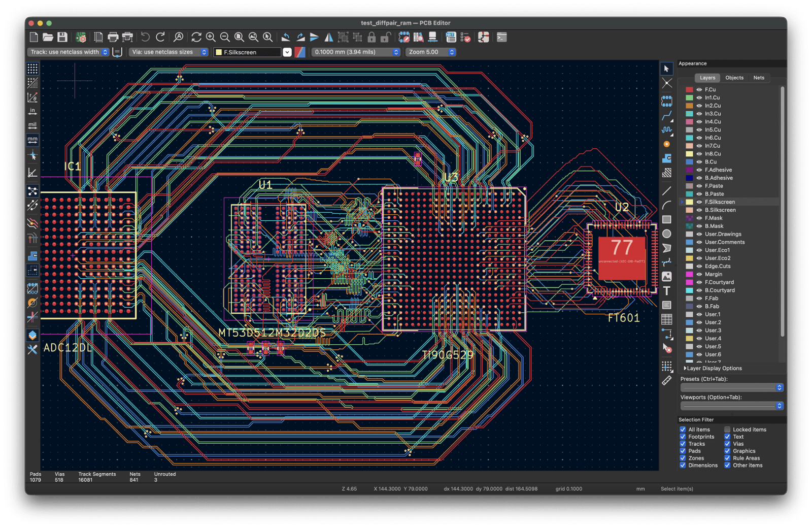The width and height of the screenshot is (812, 528).
Task: Switch to the Objects tab
Action: 734,78
